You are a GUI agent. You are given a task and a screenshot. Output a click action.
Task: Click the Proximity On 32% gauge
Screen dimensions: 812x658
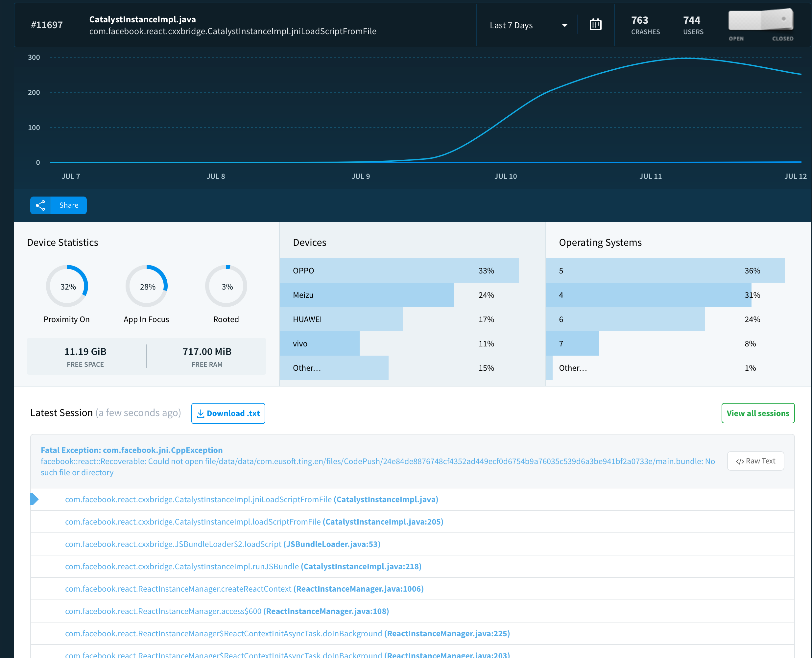coord(67,286)
